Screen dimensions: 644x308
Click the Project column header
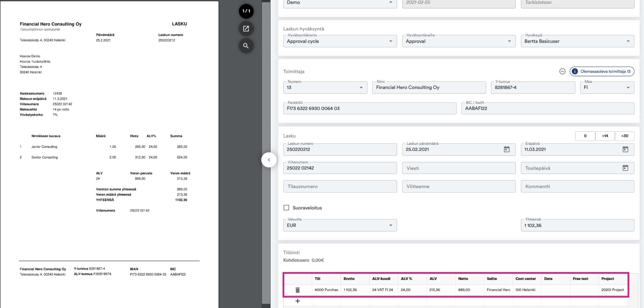point(613,279)
